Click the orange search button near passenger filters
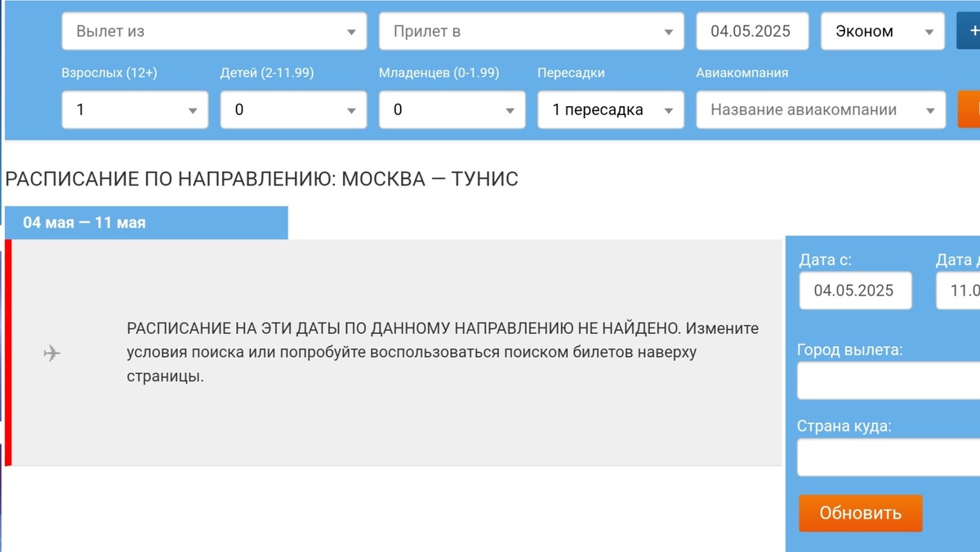This screenshot has width=980, height=552. pos(970,109)
